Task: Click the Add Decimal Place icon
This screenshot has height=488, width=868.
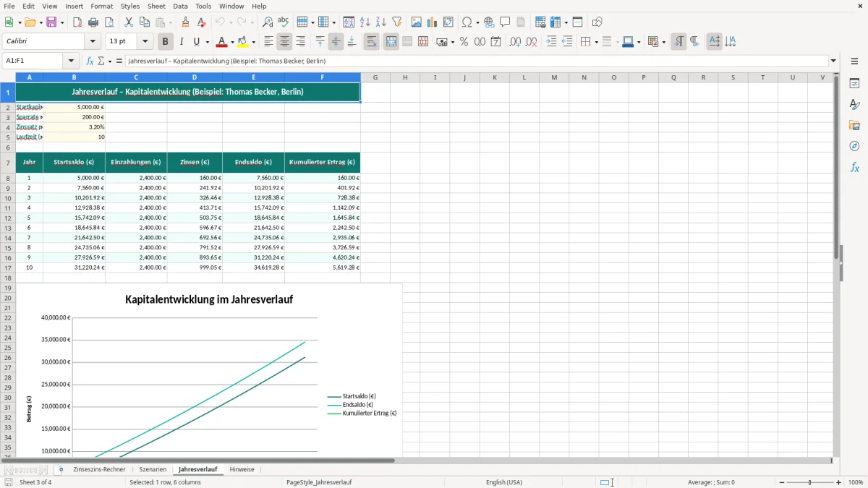Action: [x=515, y=42]
